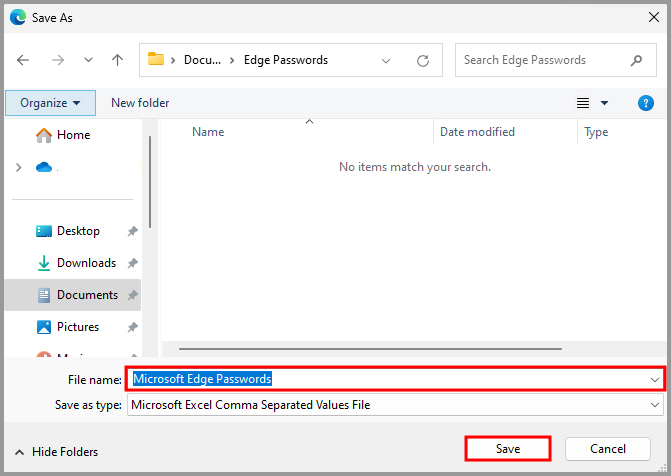The image size is (671, 476).
Task: Click the view layout icon
Action: pos(584,103)
